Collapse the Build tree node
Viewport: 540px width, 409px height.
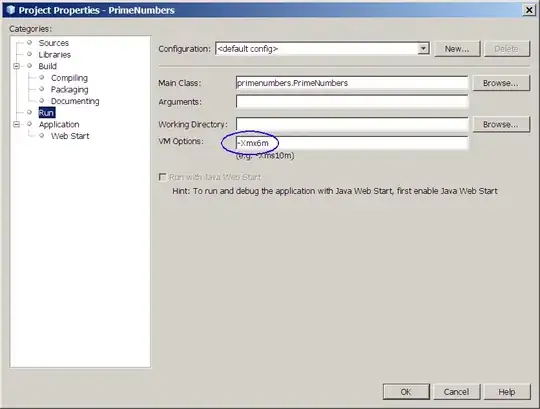coord(16,66)
